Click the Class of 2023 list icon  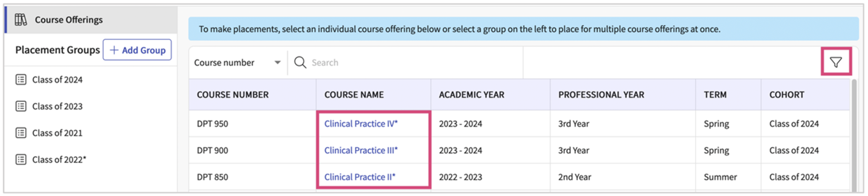(21, 106)
